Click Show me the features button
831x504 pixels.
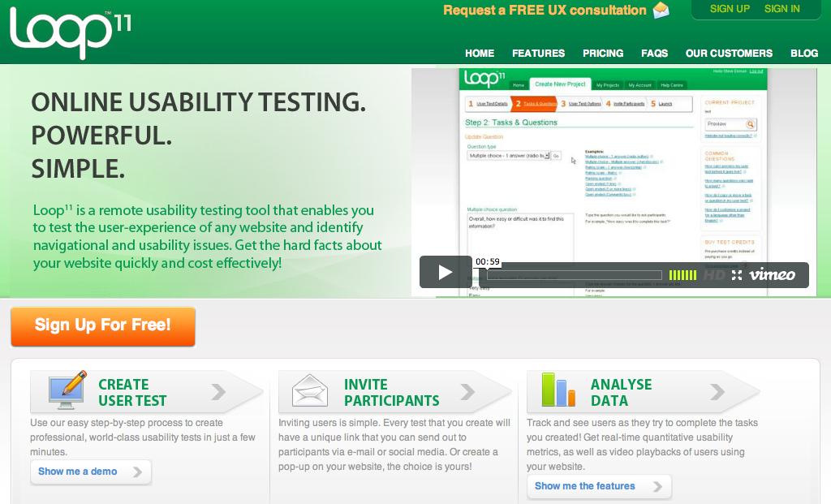click(599, 486)
